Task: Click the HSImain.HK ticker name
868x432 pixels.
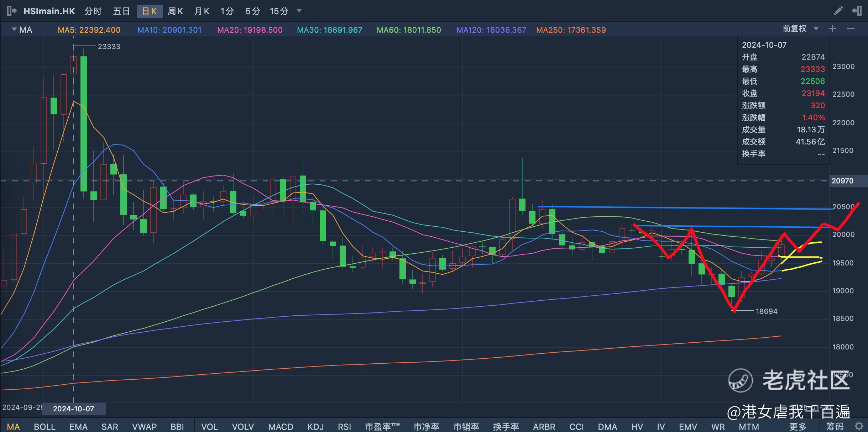Action: click(x=49, y=11)
